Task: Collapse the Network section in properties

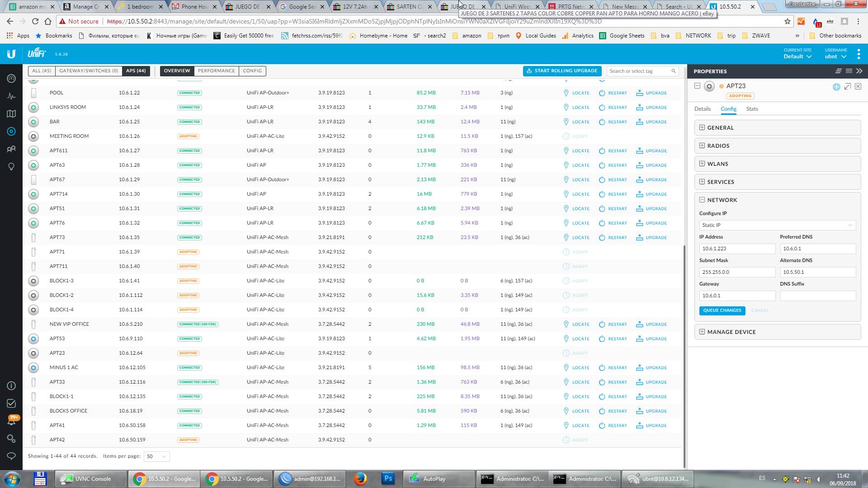Action: [x=702, y=200]
